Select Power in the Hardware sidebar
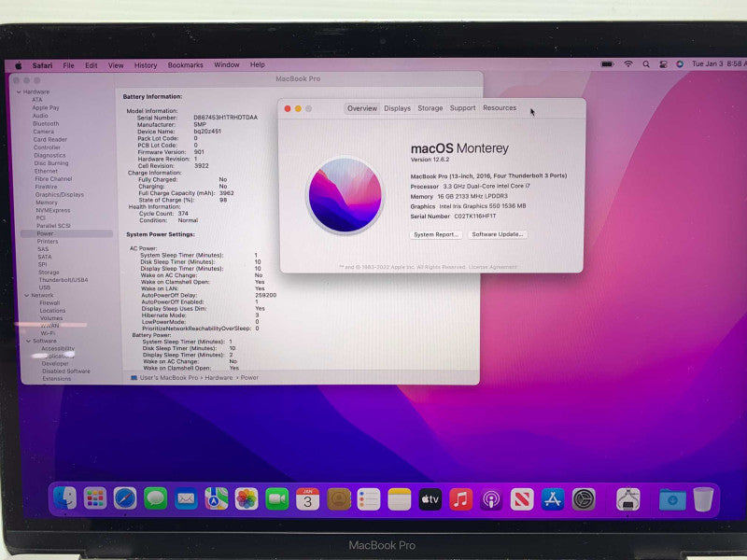 [66, 234]
